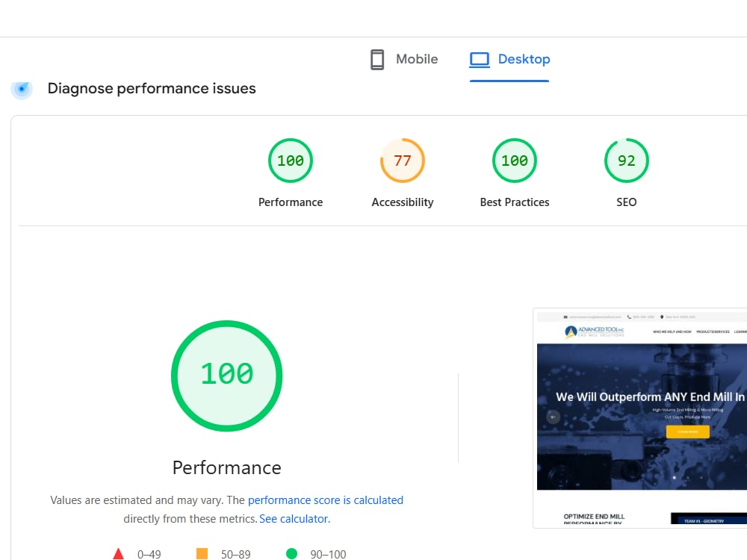Screen dimensions: 747x560
Task: Click the desktop laptop icon
Action: (x=480, y=60)
